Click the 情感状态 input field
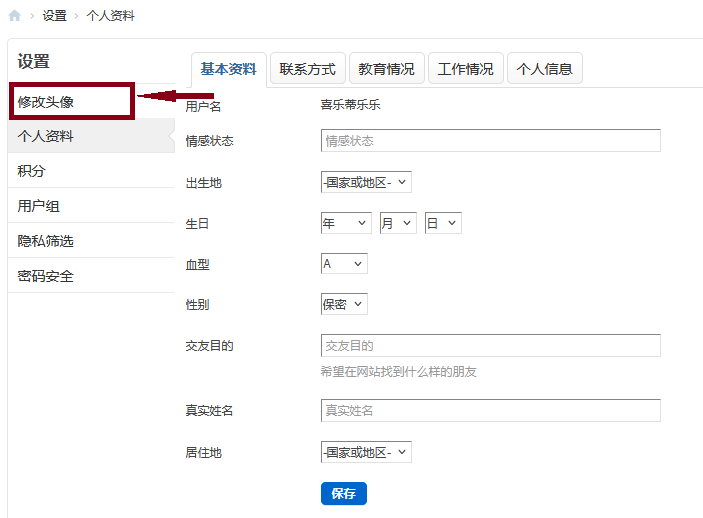This screenshot has width=703, height=518. coord(490,141)
